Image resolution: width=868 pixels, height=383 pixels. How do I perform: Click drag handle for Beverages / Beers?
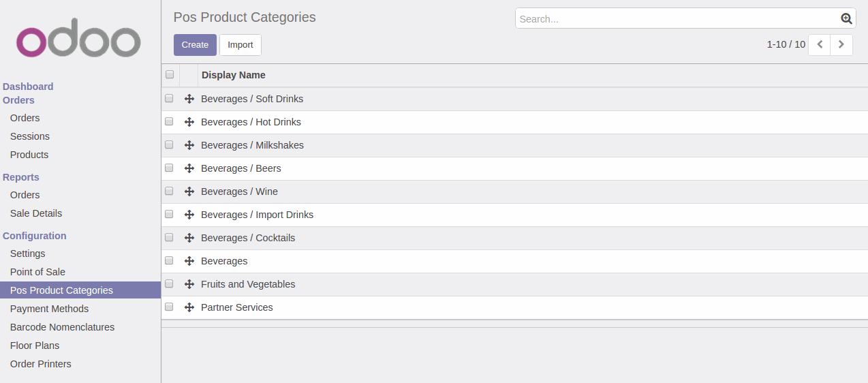pos(189,168)
